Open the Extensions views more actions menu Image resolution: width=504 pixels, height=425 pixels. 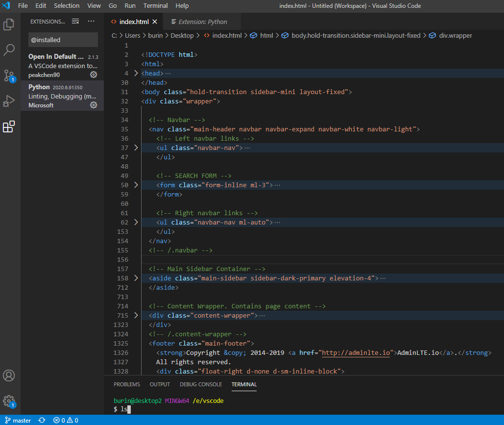pos(91,22)
